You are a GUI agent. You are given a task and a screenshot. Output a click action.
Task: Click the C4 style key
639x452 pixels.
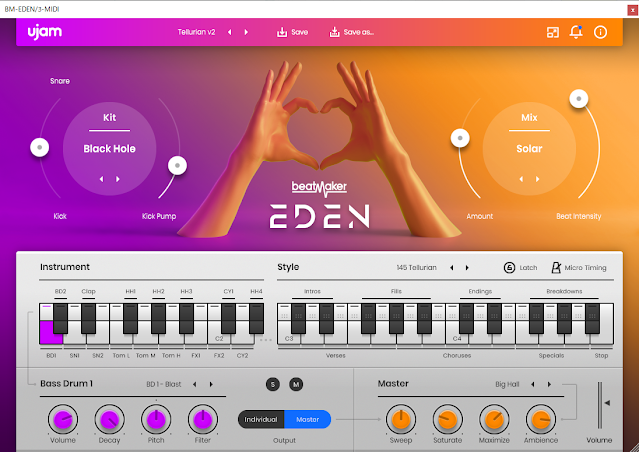click(457, 338)
